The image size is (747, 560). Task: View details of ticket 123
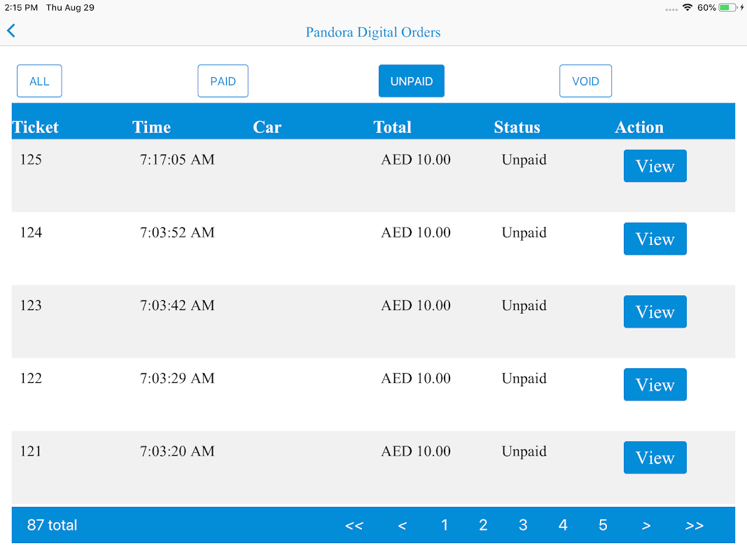[655, 311]
